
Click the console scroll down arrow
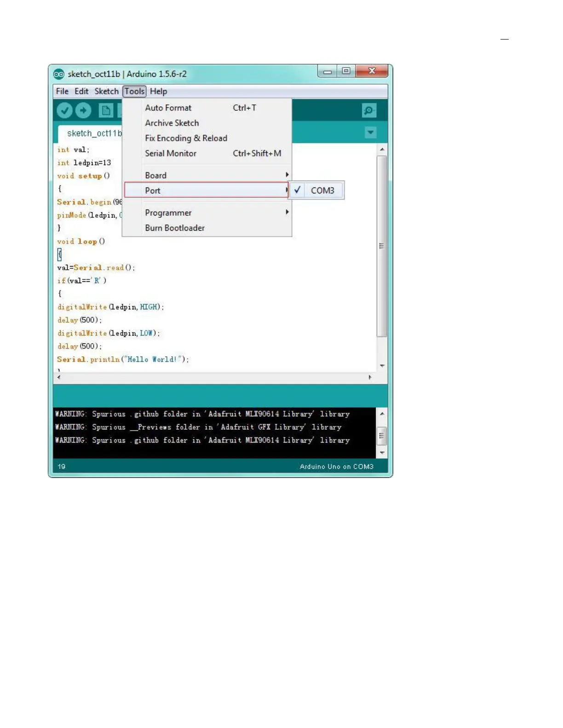(x=382, y=453)
